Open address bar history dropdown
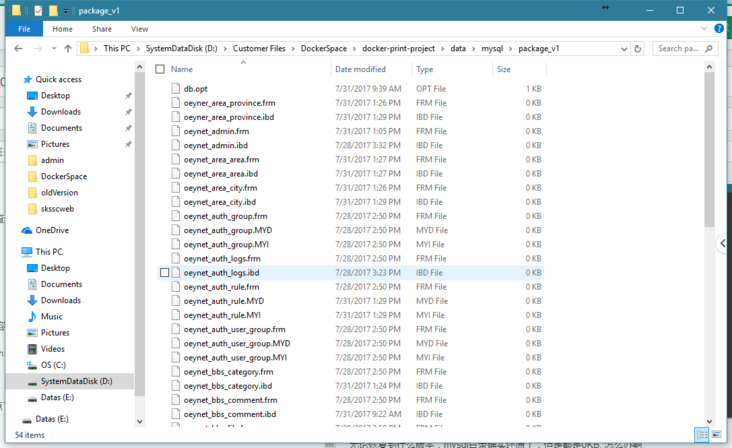The height and width of the screenshot is (448, 732). click(x=623, y=48)
